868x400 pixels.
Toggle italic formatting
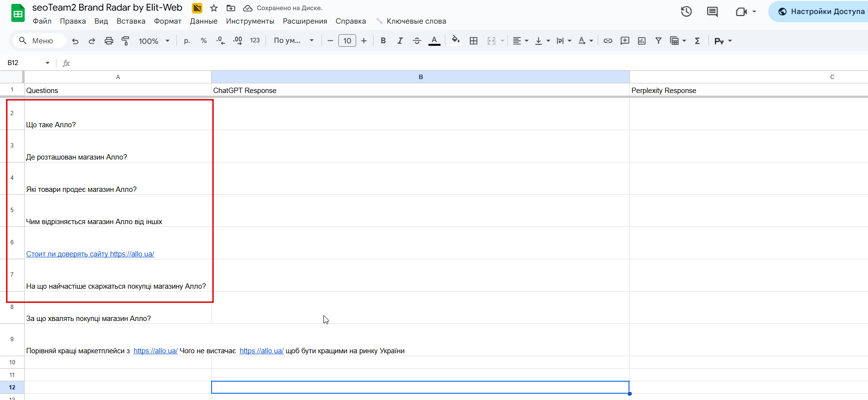(400, 41)
